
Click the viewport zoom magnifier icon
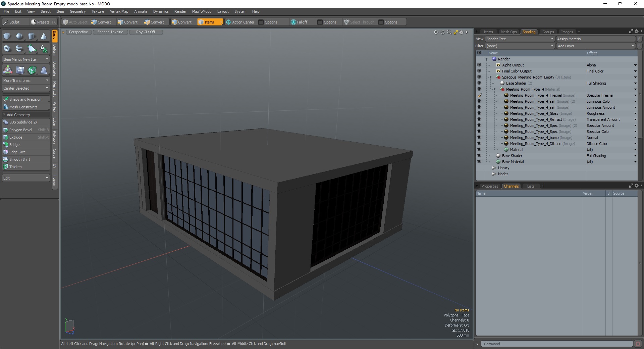[x=449, y=32]
